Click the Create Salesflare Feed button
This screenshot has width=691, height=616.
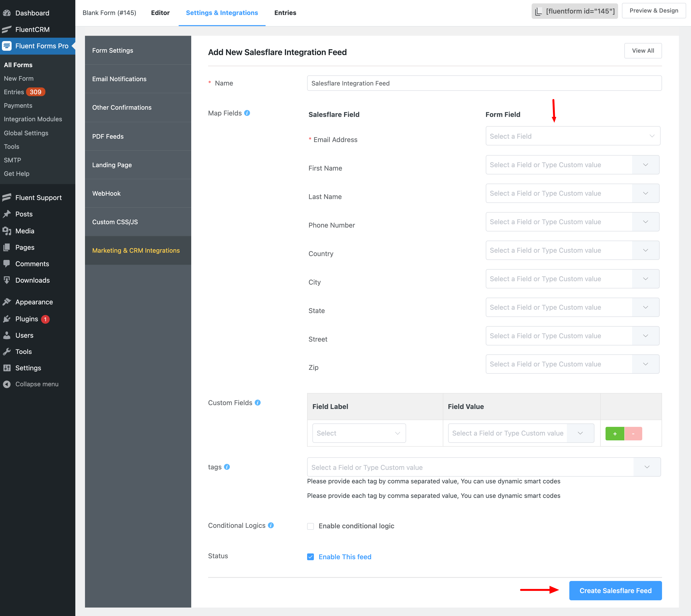click(615, 591)
